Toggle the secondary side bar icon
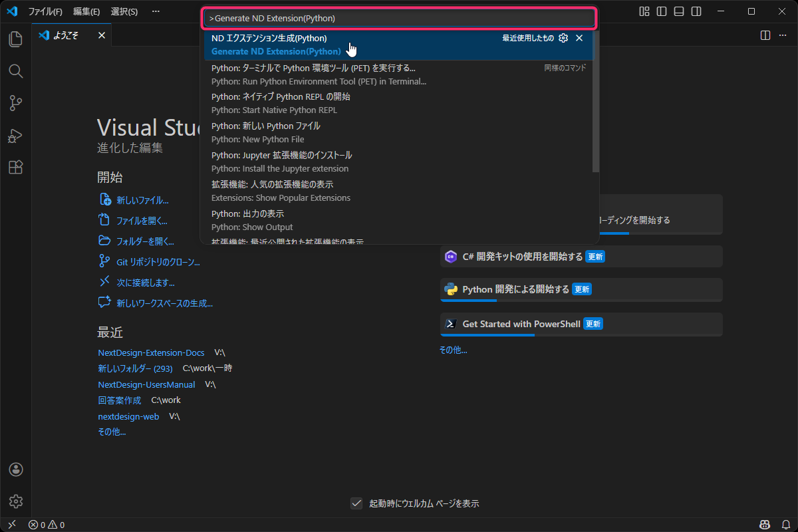 [x=696, y=11]
